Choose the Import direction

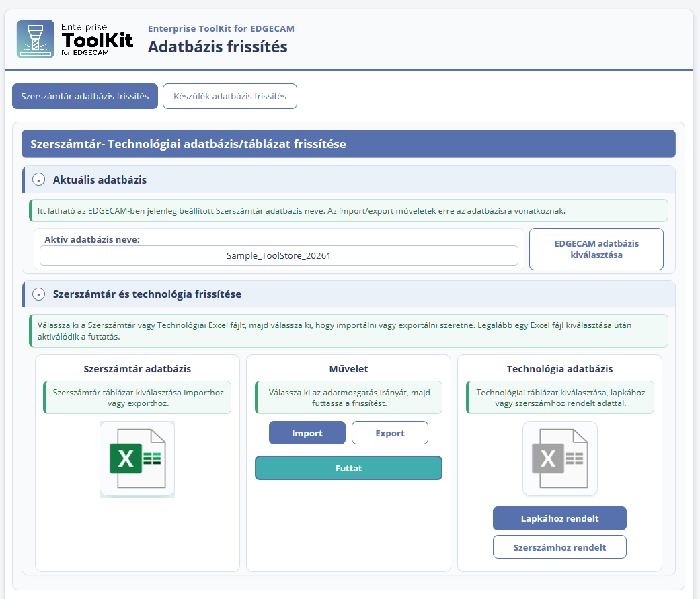[307, 433]
